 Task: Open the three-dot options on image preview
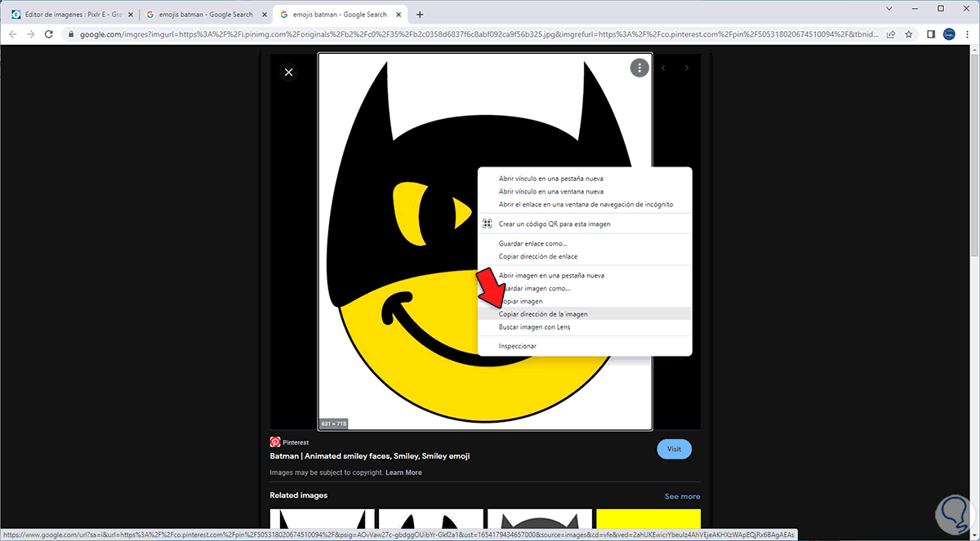click(639, 68)
